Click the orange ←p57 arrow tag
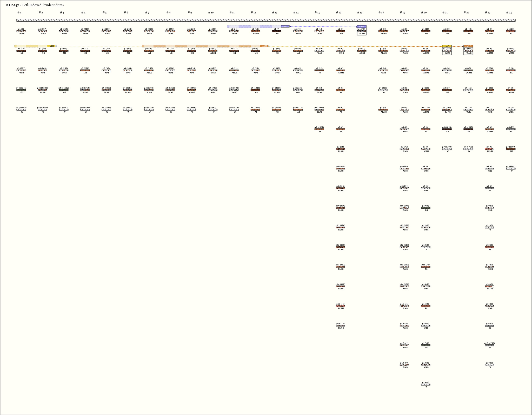Screen dimensions: 532x415 (468, 46)
